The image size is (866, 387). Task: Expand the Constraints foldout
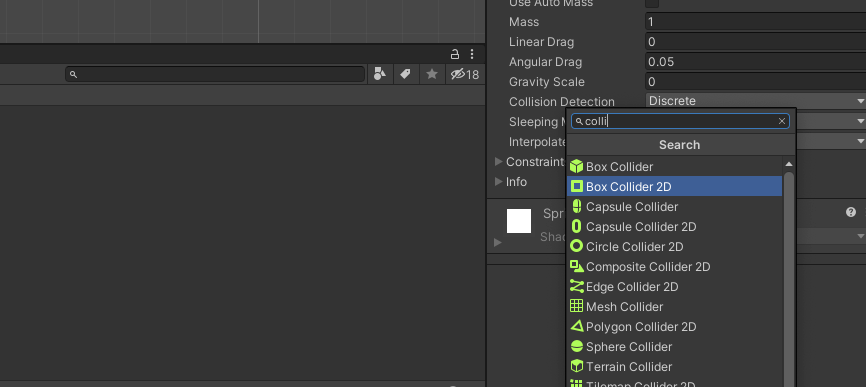pyautogui.click(x=499, y=162)
